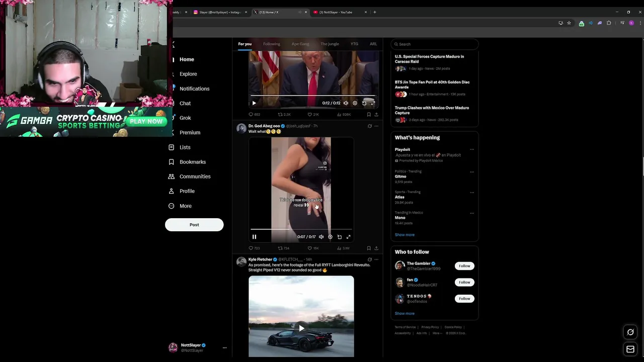Viewport: 644px width, 362px height.
Task: Open Notifications in sidebar
Action: tap(194, 88)
